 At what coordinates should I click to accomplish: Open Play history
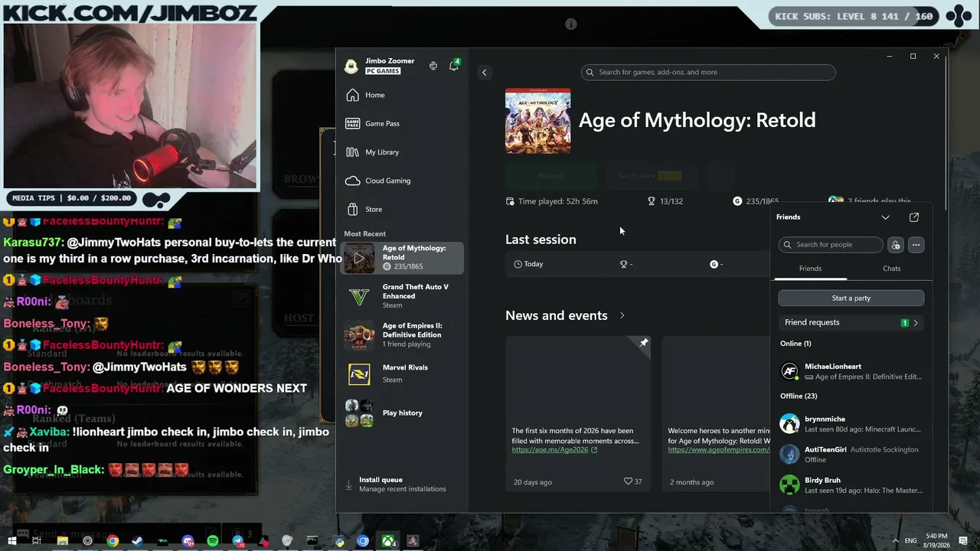pyautogui.click(x=403, y=413)
